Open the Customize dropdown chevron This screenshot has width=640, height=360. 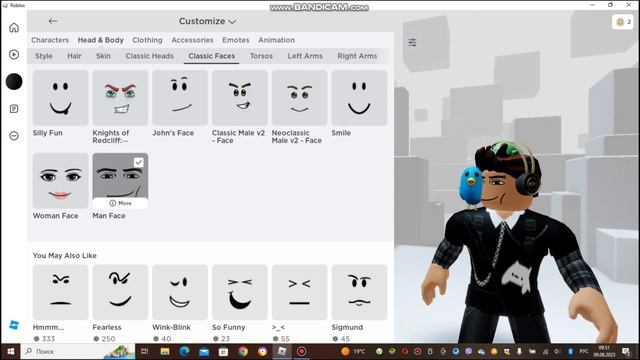click(x=232, y=22)
